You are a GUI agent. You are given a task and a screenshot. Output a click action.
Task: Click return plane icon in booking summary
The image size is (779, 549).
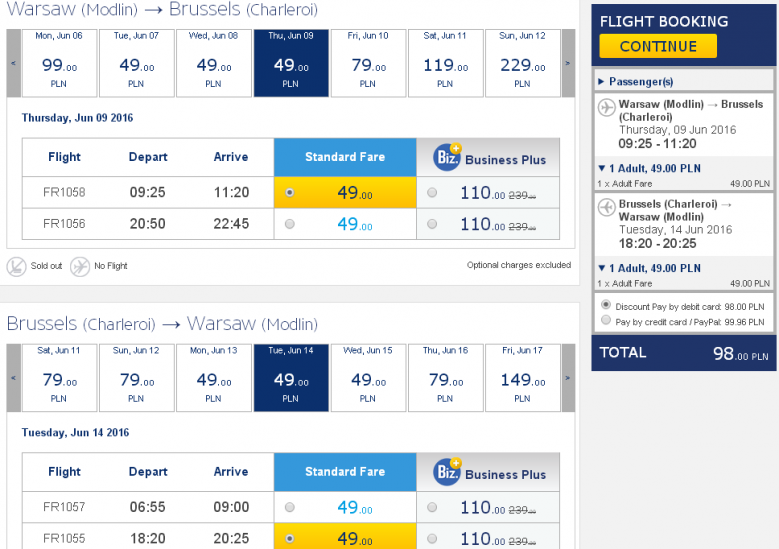607,207
